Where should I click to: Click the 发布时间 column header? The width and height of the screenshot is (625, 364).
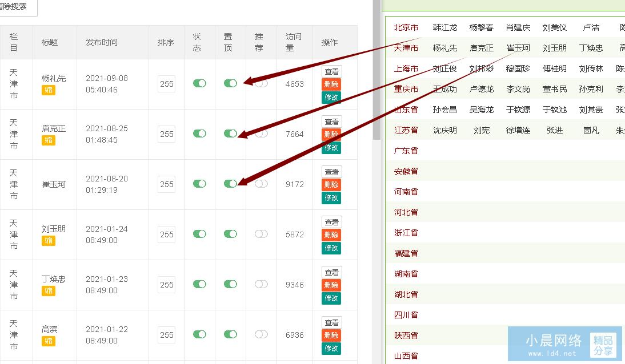tap(102, 42)
